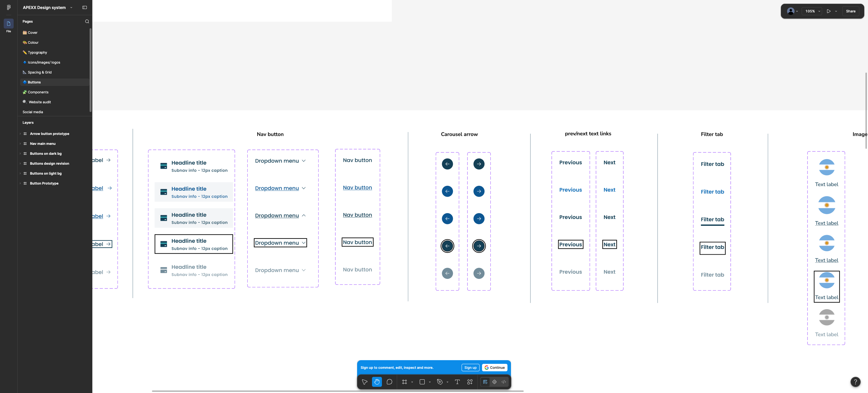Open the Figma main menu logo
Viewport: 868px width, 393px height.
point(8,7)
